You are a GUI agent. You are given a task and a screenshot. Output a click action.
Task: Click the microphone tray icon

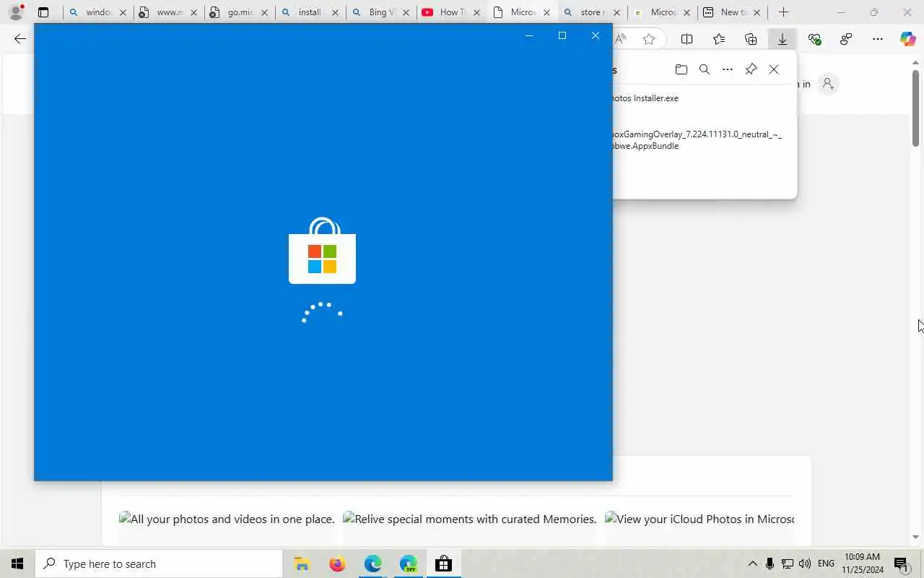770,564
